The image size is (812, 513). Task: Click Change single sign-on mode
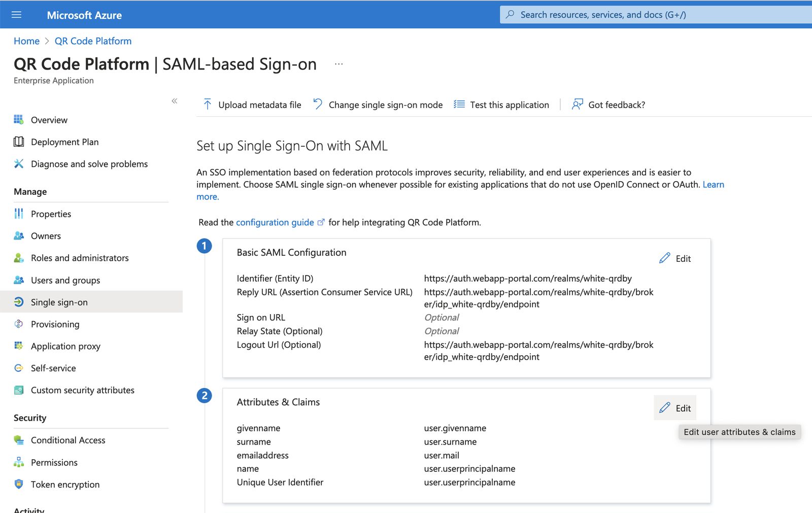click(x=378, y=105)
